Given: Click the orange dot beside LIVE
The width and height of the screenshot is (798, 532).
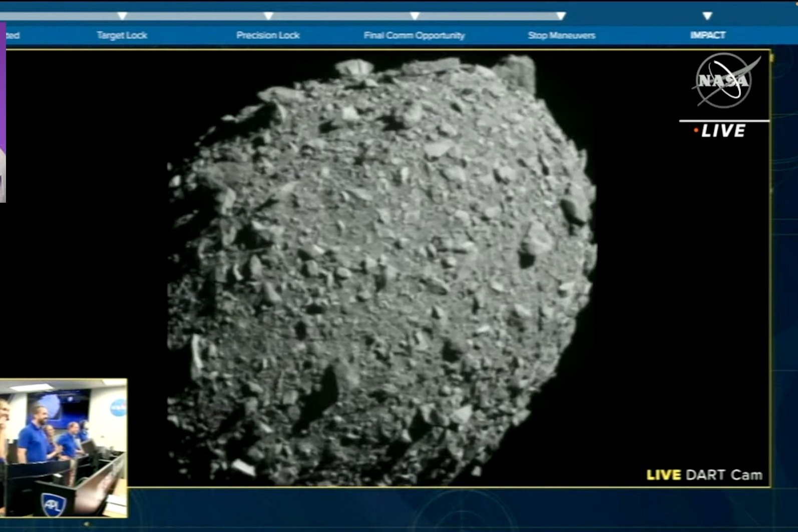Looking at the screenshot, I should click(x=696, y=131).
